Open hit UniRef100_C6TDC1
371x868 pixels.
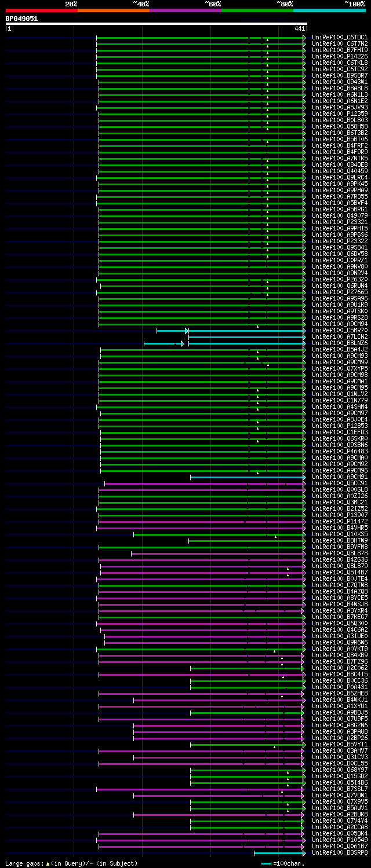tap(340, 38)
